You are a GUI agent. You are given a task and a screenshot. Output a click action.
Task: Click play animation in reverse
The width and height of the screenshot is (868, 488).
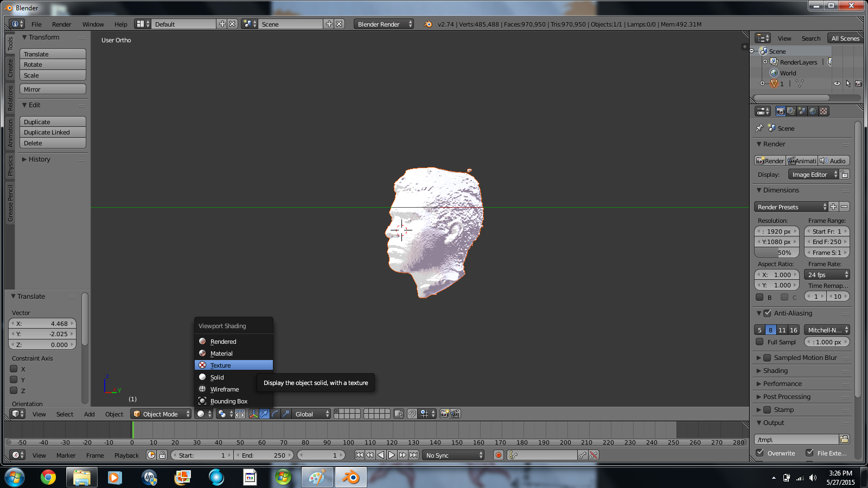click(x=381, y=455)
